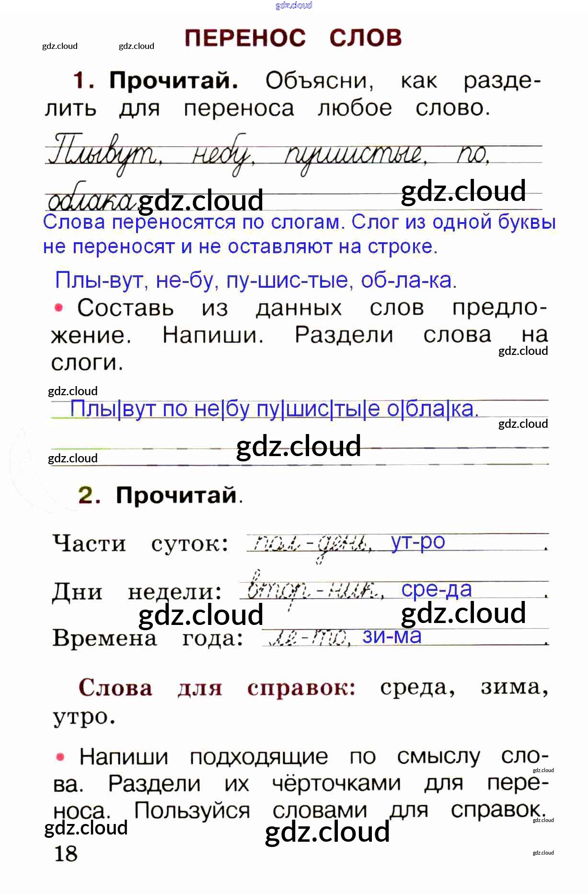Viewport: 588px width, 894px height.
Task: Click the blue answer сре-да
Action: pos(436,589)
